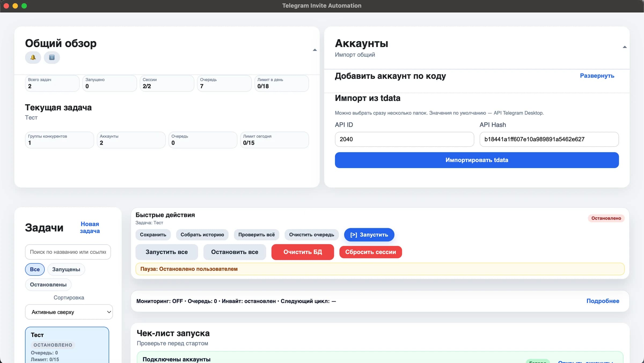This screenshot has width=644, height=363.
Task: Click the Подключены аккаунты checklist row
Action: coord(380,358)
